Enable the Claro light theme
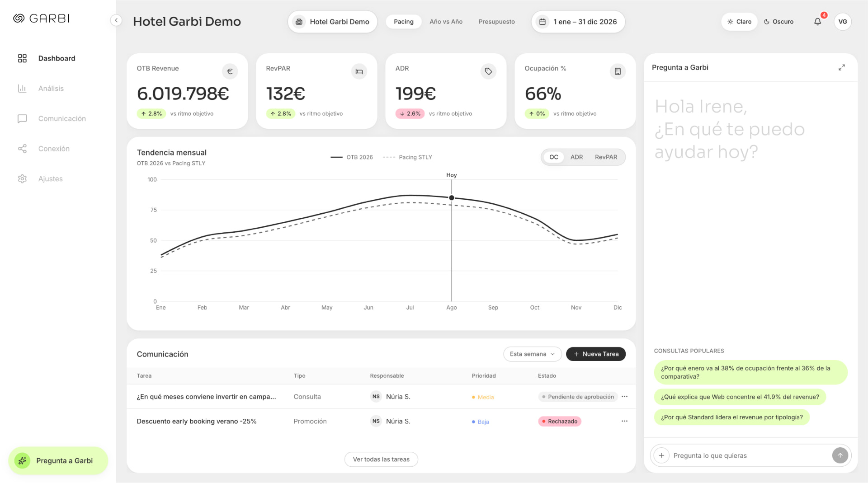Screen dimensions: 868x483 739,22
